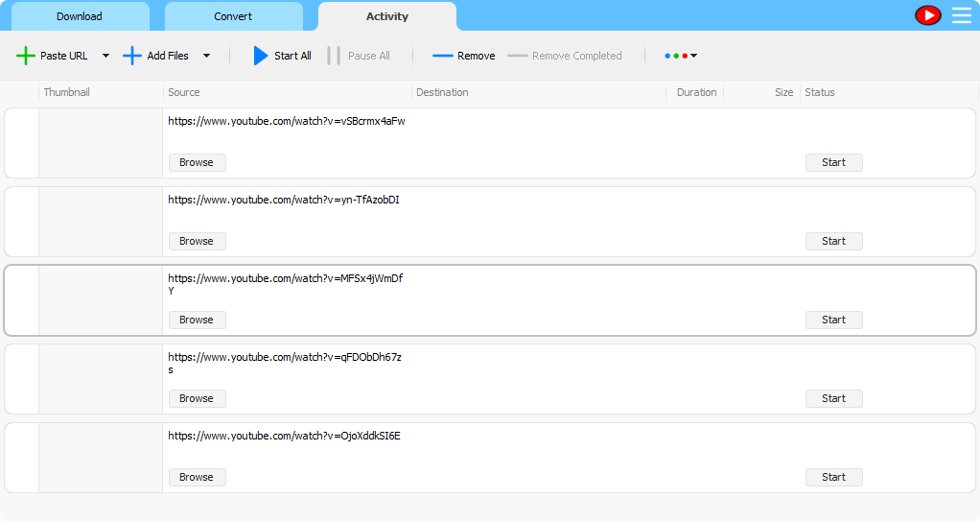Screen dimensions: 980x522
Task: Switch to the Download tab
Action: (80, 16)
